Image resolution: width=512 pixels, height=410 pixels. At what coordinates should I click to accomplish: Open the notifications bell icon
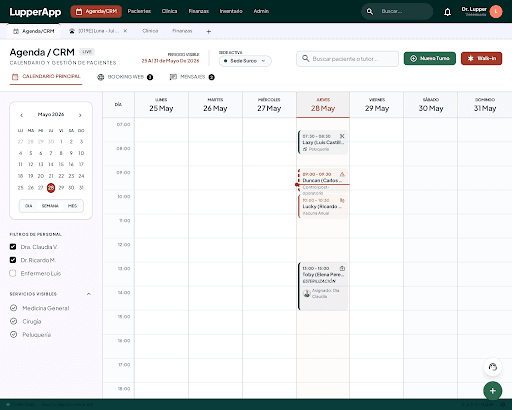[447, 12]
